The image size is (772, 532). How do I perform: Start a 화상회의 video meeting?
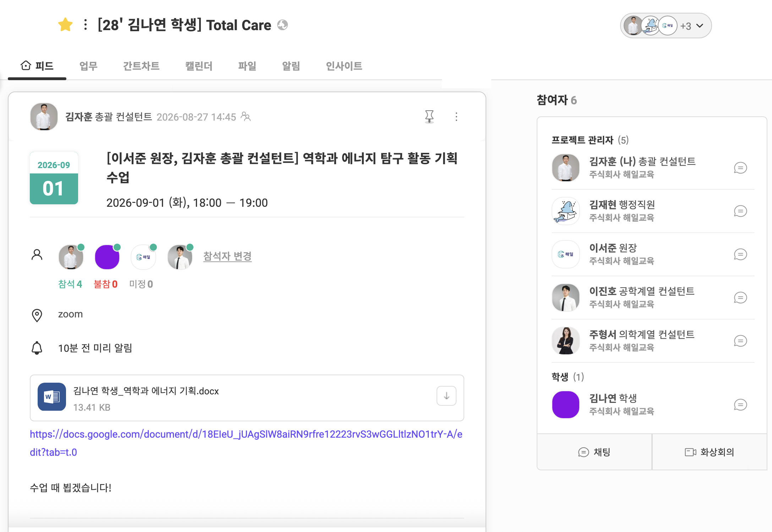[x=710, y=452]
